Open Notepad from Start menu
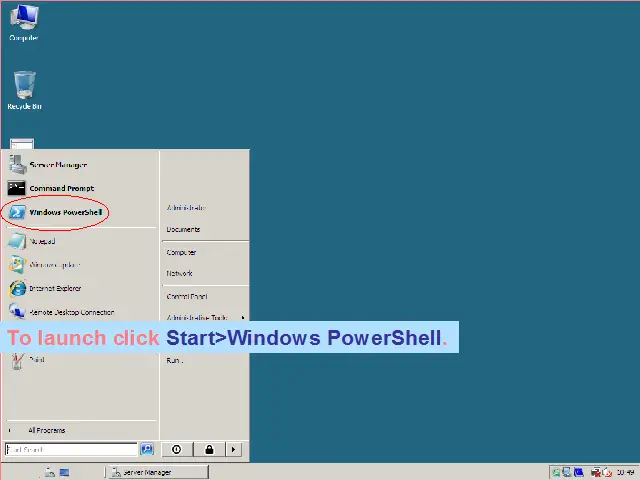 pyautogui.click(x=32, y=241)
